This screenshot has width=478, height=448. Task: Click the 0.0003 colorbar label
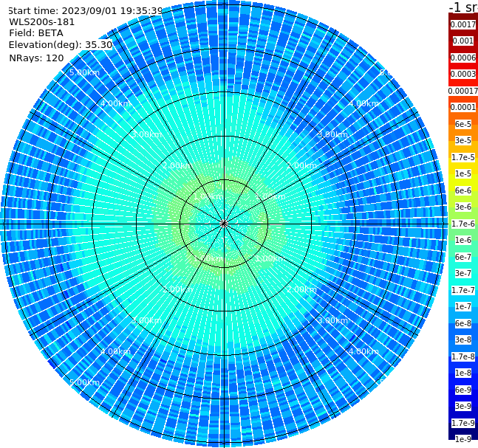[x=463, y=74]
